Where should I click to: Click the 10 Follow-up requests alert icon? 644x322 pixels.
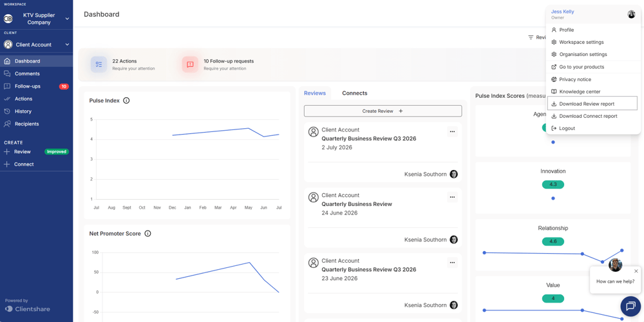click(190, 64)
